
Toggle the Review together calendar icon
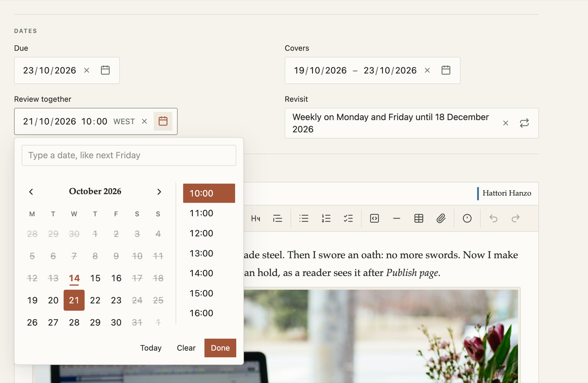tap(163, 121)
